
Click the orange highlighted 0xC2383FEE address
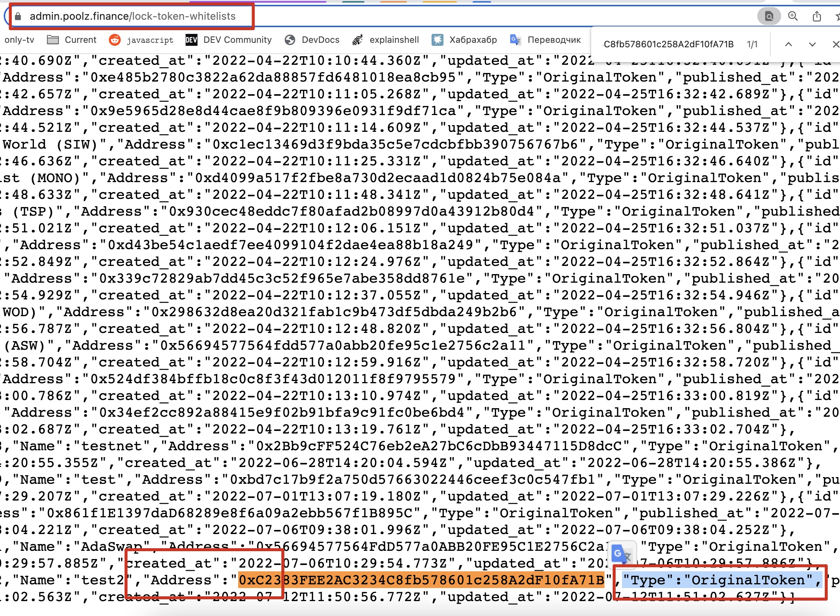[x=421, y=580]
